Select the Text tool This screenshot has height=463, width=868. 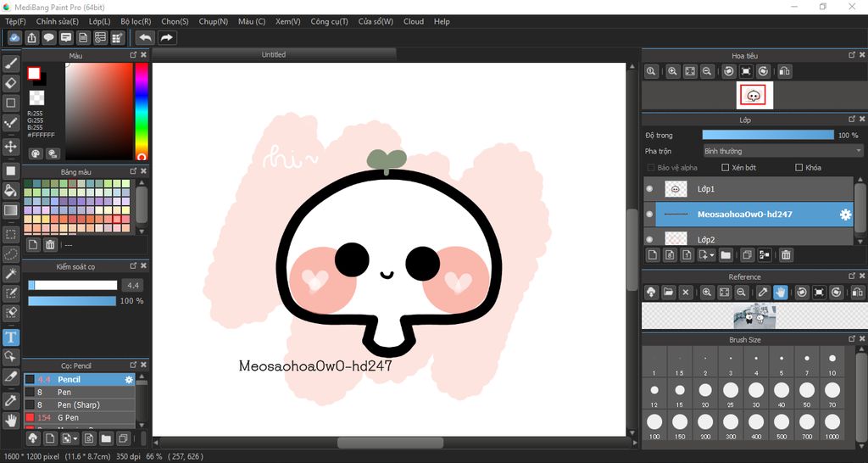click(x=10, y=337)
